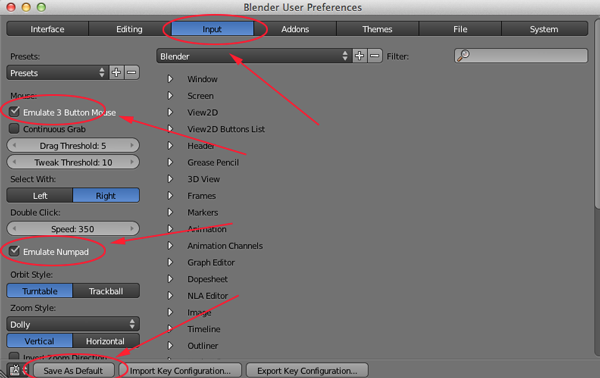Image resolution: width=600 pixels, height=378 pixels.
Task: Switch to the Interface tab
Action: coord(47,29)
